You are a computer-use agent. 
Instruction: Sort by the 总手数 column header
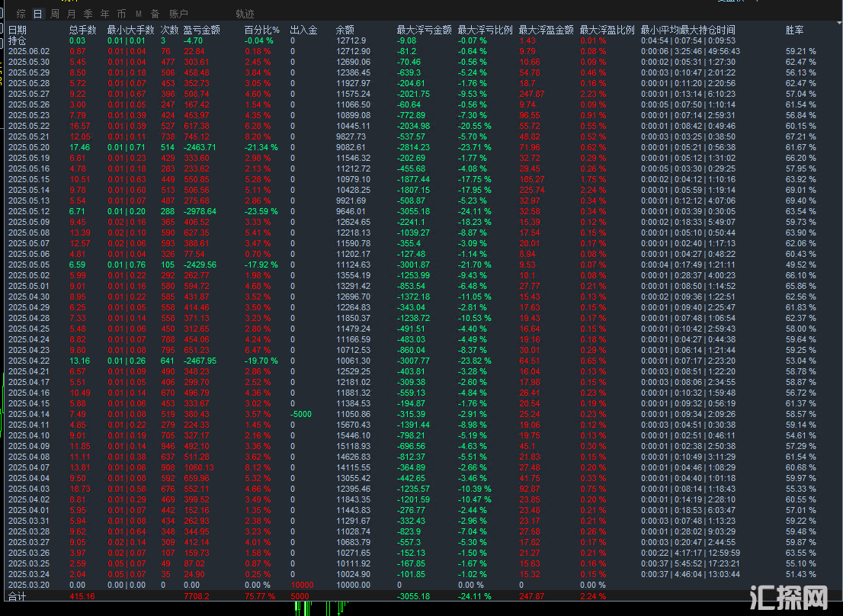pyautogui.click(x=83, y=30)
